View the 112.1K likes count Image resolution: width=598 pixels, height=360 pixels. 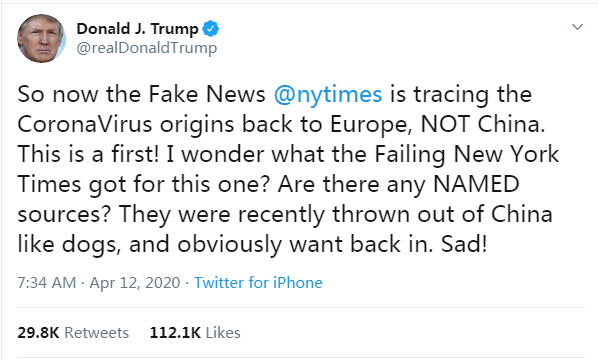click(x=175, y=333)
